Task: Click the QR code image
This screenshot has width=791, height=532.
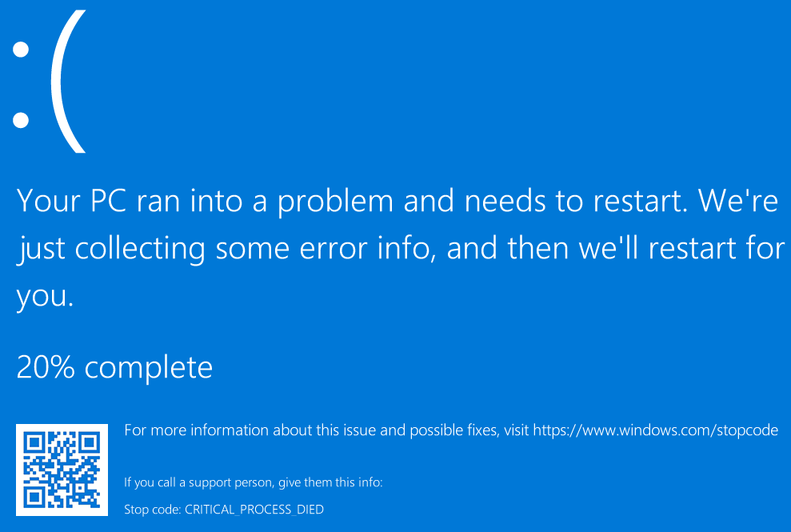Action: coord(62,470)
